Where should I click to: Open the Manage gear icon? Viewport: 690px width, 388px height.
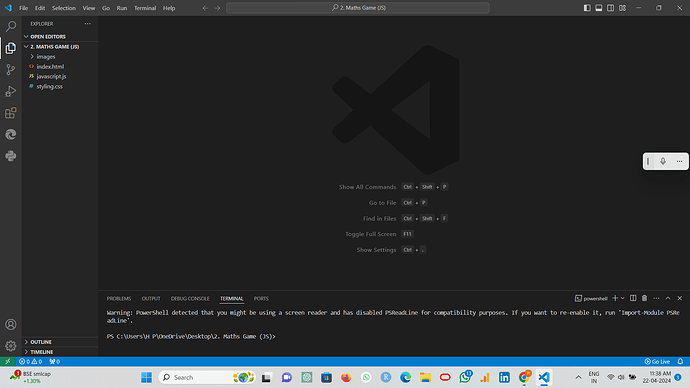tap(11, 346)
